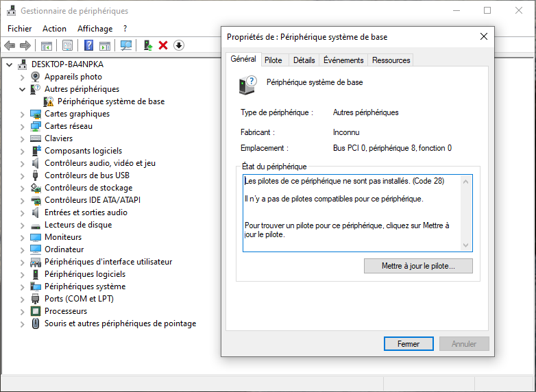
Task: Click the show/hide console tree icon
Action: [47, 45]
